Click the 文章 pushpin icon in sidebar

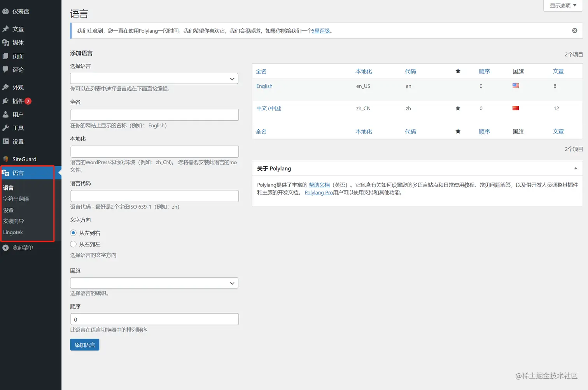click(5, 29)
